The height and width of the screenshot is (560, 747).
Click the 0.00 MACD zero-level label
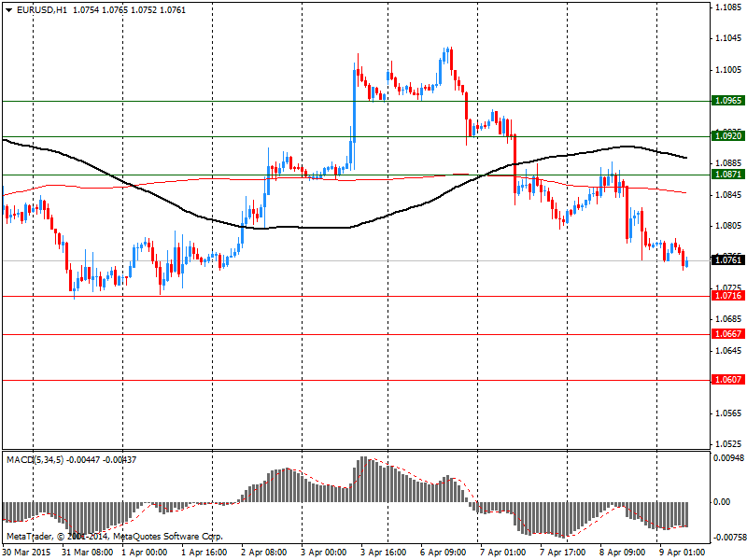pos(722,502)
